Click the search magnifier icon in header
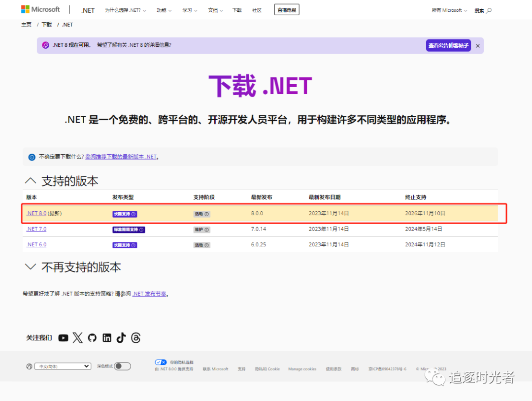Viewport: 532px width, 401px height. 489,10
